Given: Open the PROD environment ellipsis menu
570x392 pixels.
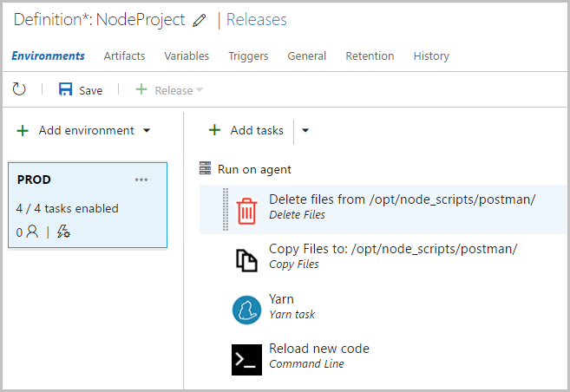Looking at the screenshot, I should pyautogui.click(x=141, y=180).
